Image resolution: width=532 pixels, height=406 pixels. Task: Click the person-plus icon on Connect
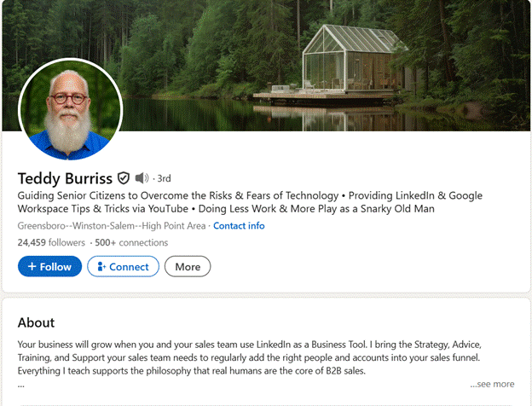[101, 266]
